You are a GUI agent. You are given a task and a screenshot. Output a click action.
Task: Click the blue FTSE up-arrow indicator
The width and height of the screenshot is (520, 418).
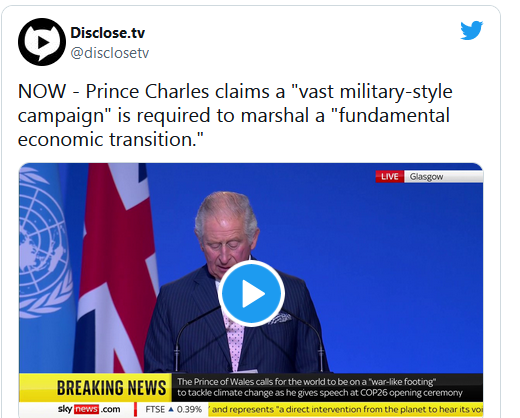pyautogui.click(x=171, y=409)
